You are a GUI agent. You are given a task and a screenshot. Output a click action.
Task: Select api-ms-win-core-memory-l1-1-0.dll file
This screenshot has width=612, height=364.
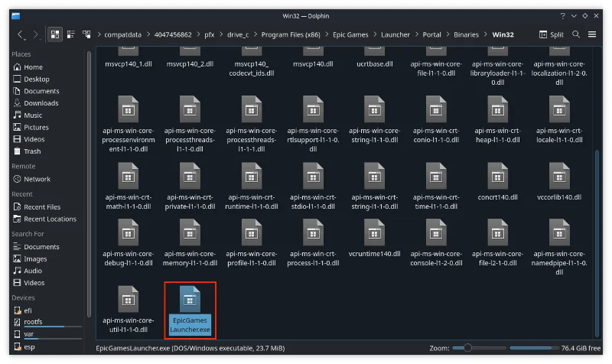(x=190, y=243)
